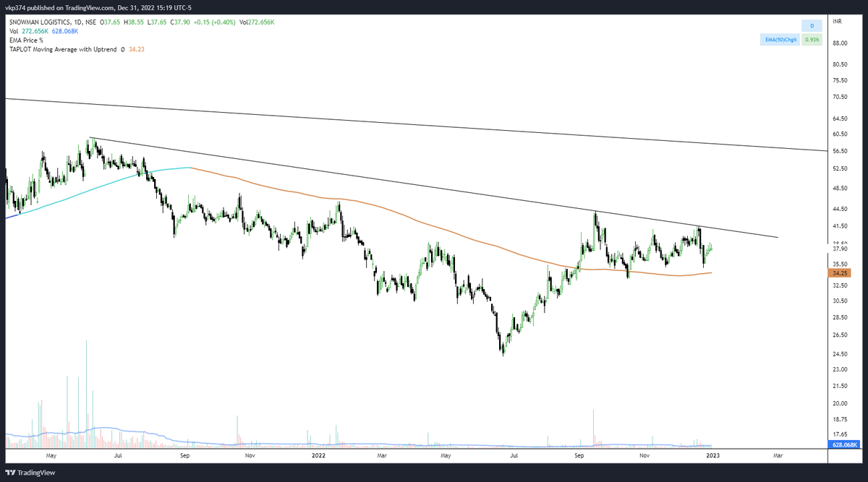Select the EMA Price % indicator legend
868x482 pixels.
coord(25,40)
